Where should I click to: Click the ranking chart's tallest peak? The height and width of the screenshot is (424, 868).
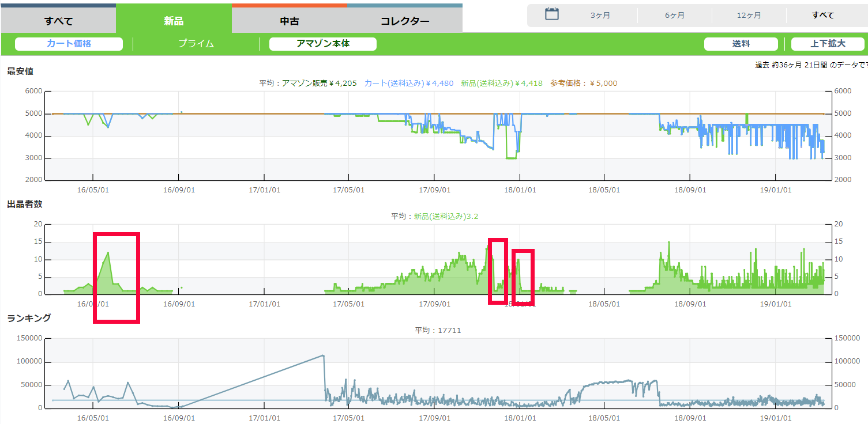[322, 355]
